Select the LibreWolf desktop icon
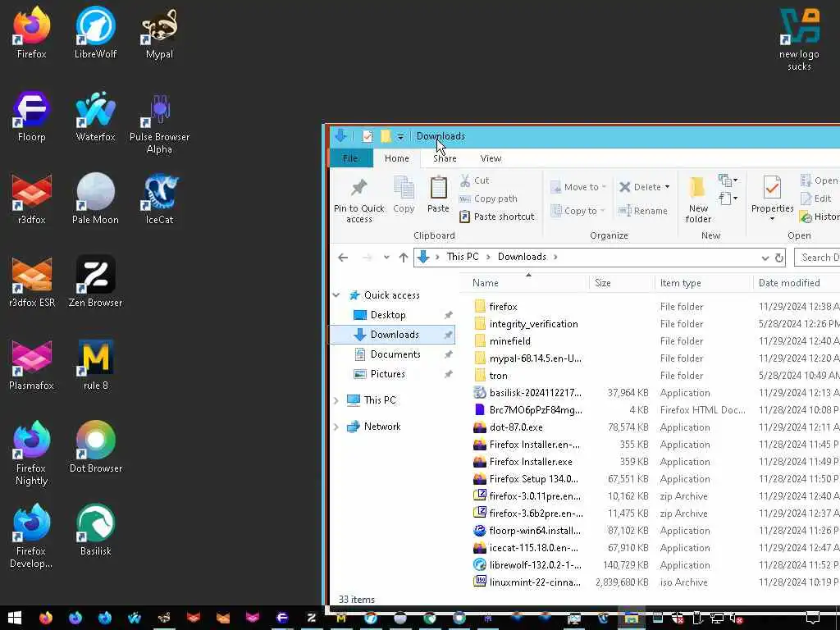Viewport: 840px width, 630px height. pos(95,32)
